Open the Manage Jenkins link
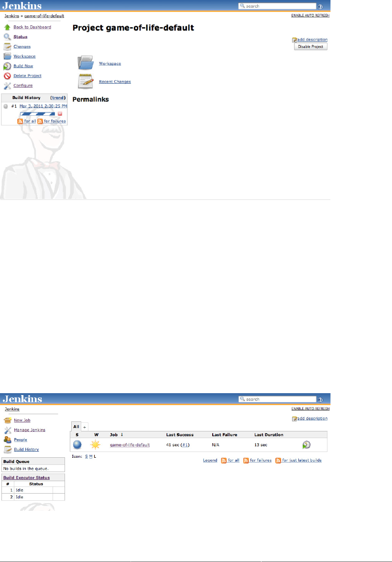The width and height of the screenshot is (392, 562). [x=30, y=430]
